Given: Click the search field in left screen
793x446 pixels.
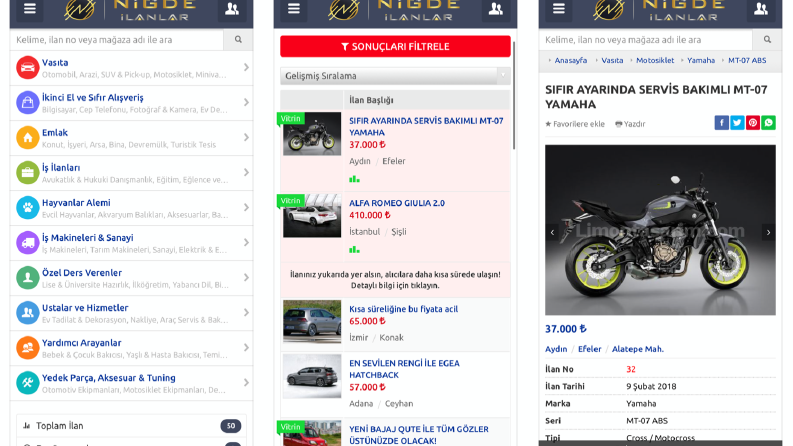Looking at the screenshot, I should click(117, 39).
